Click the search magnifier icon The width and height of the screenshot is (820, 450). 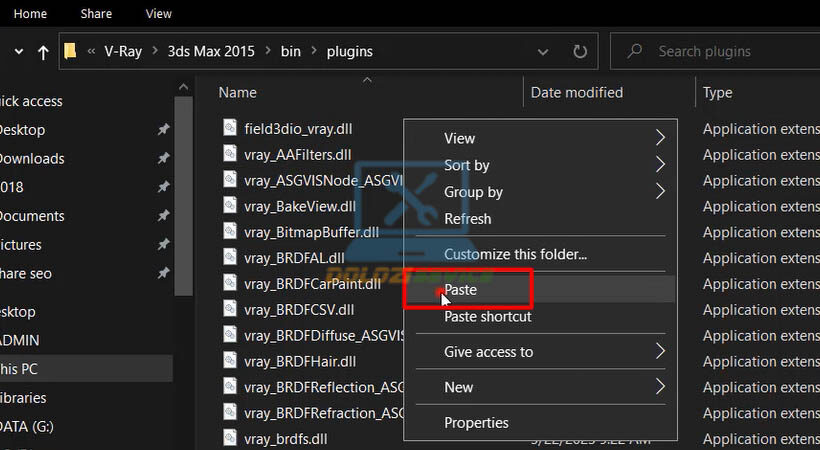tap(634, 51)
